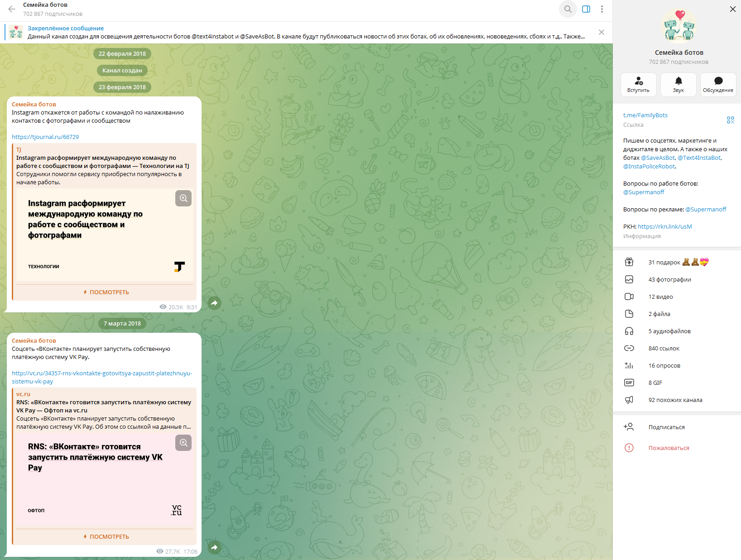Screen dimensions: 741x560
Task: Open the Обсуждение discussion chat
Action: [718, 85]
